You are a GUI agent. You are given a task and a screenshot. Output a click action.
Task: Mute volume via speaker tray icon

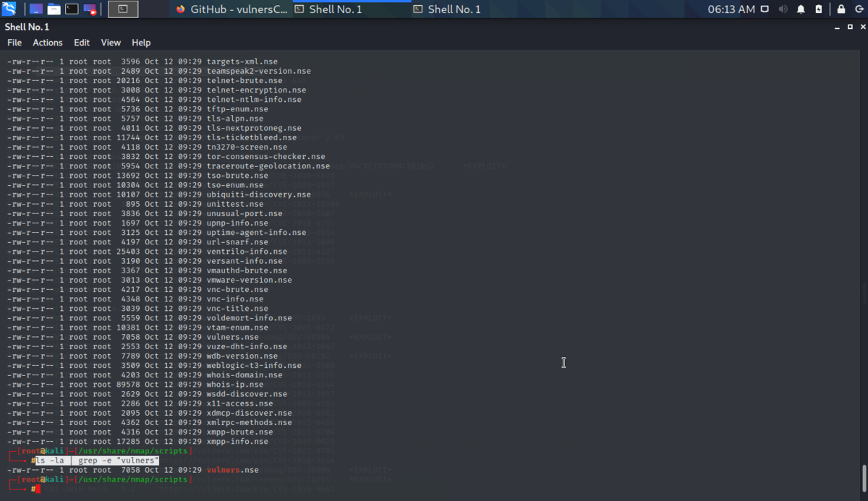783,9
